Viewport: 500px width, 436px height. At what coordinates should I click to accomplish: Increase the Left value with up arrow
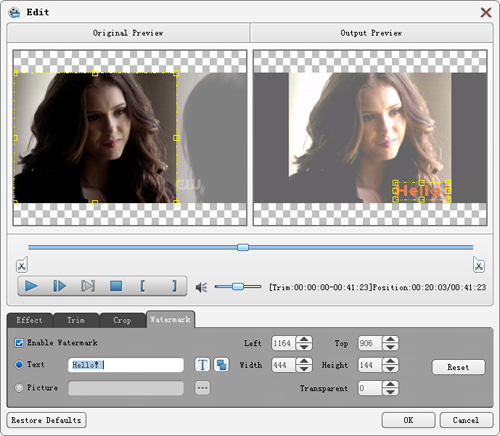point(304,339)
